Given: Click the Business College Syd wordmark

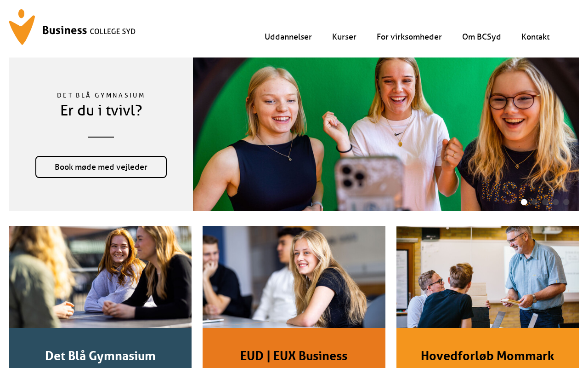Looking at the screenshot, I should pos(89,31).
